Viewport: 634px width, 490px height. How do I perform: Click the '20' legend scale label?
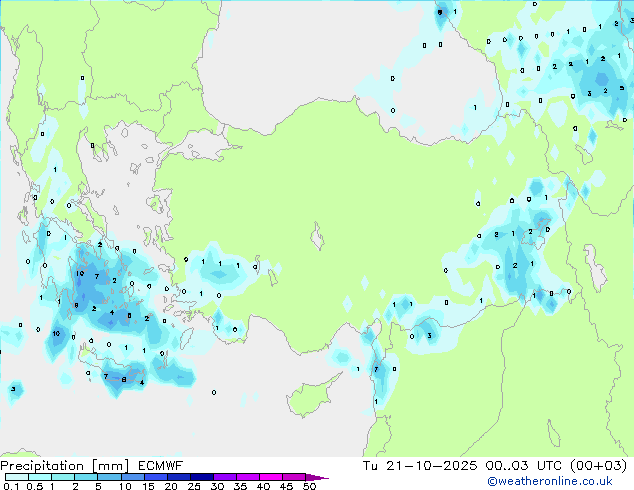pyautogui.click(x=171, y=486)
